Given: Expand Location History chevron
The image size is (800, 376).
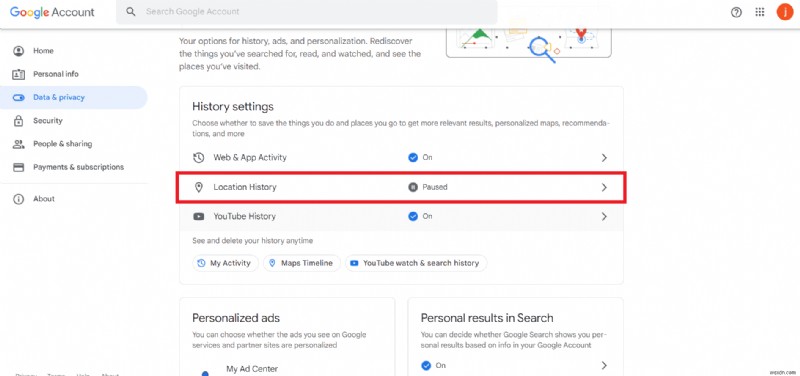Looking at the screenshot, I should 604,187.
